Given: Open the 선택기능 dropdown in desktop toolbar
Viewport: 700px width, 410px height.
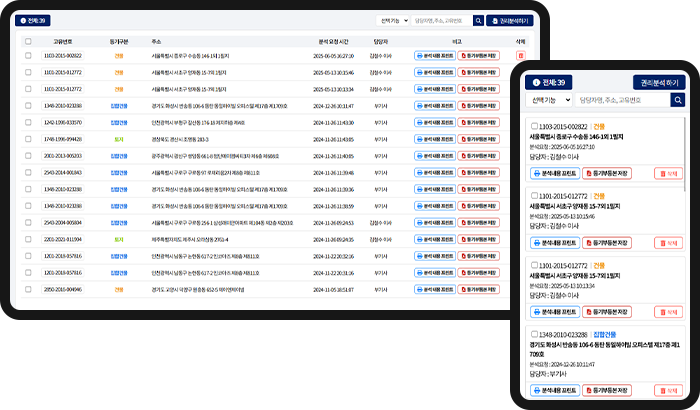Looking at the screenshot, I should (x=392, y=20).
